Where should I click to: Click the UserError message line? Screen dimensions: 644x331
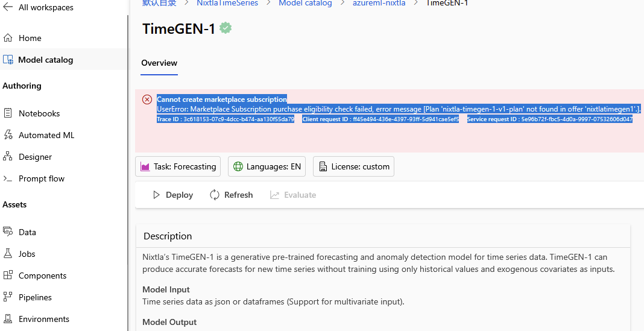click(x=399, y=109)
